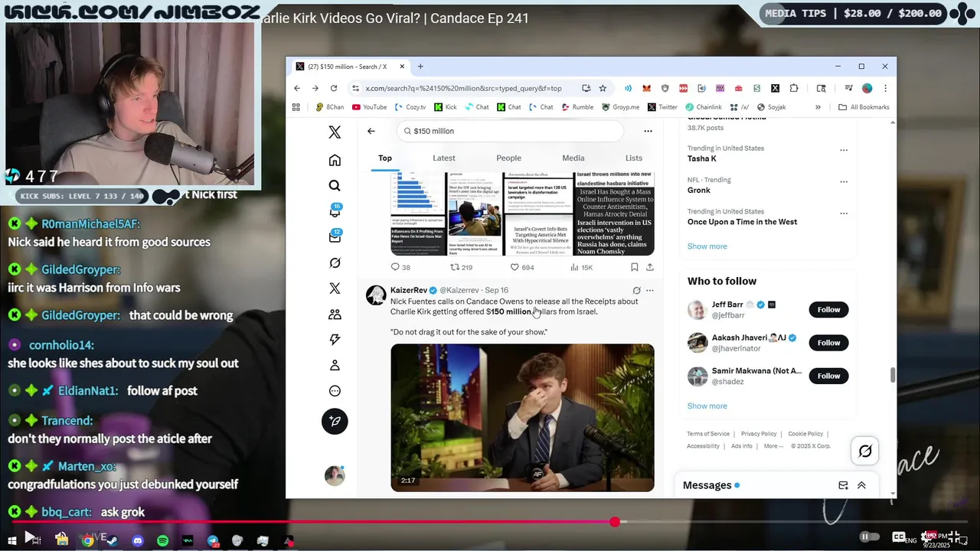980x551 pixels.
Task: Reply to tweet with 38 replies
Action: tap(400, 267)
